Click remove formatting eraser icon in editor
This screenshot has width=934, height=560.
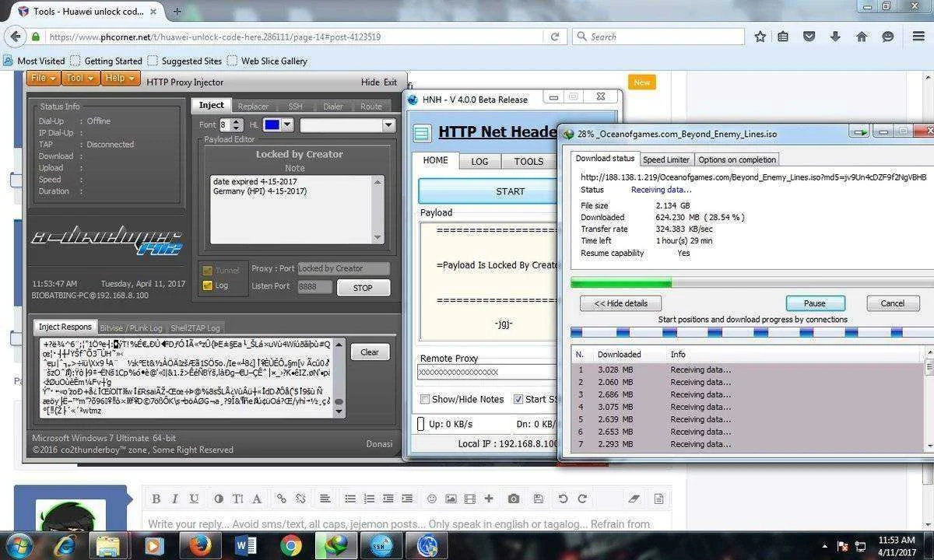click(634, 499)
